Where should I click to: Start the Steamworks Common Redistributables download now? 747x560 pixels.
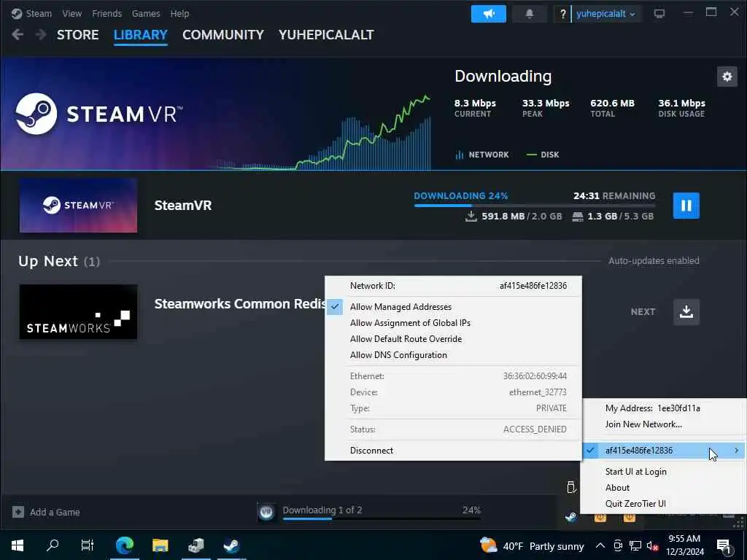[x=686, y=312]
